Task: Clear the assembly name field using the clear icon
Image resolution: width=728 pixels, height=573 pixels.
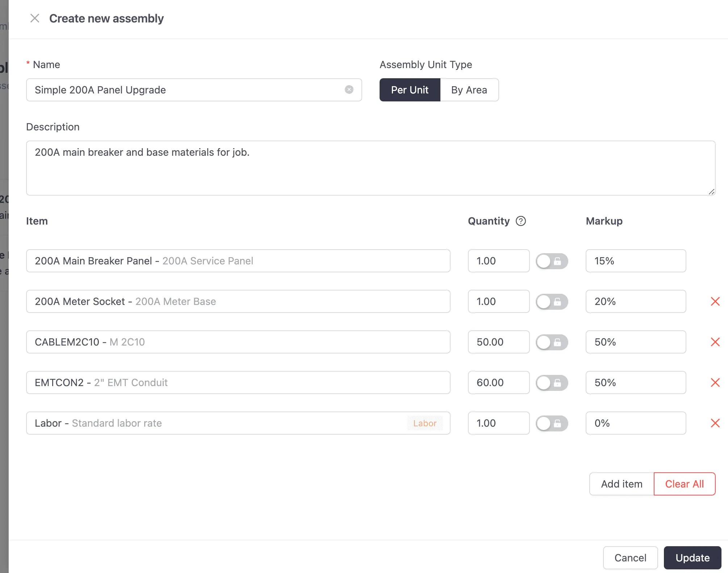Action: coord(349,89)
